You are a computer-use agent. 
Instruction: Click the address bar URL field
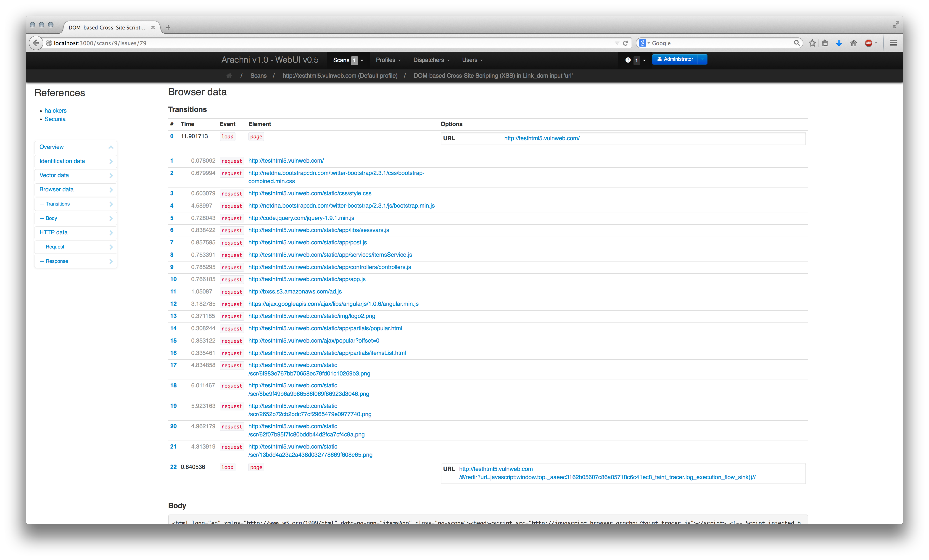coord(332,43)
